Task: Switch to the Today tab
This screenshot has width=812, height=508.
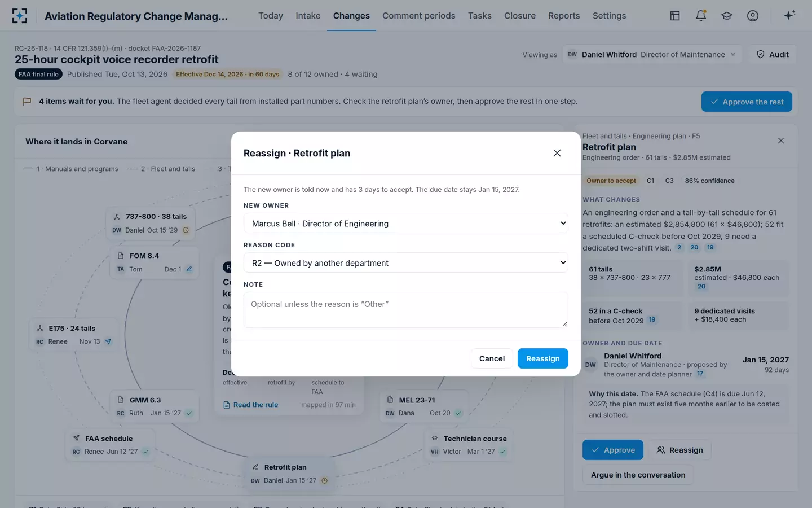Action: tap(271, 16)
